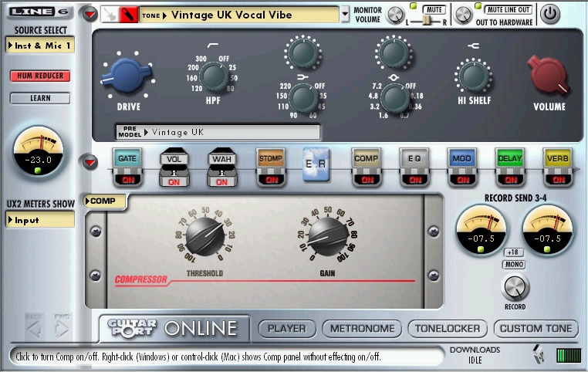Toggle the Wah ON switch
Image resolution: width=588 pixels, height=372 pixels.
(x=221, y=182)
